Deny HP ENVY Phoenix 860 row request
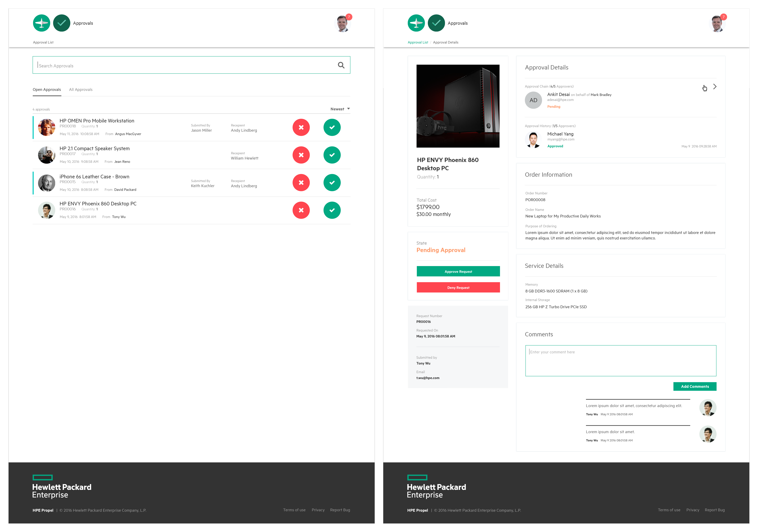 coord(301,210)
